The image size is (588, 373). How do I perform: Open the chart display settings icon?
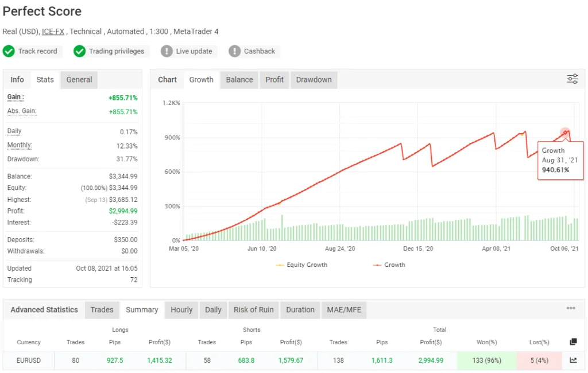(x=572, y=79)
